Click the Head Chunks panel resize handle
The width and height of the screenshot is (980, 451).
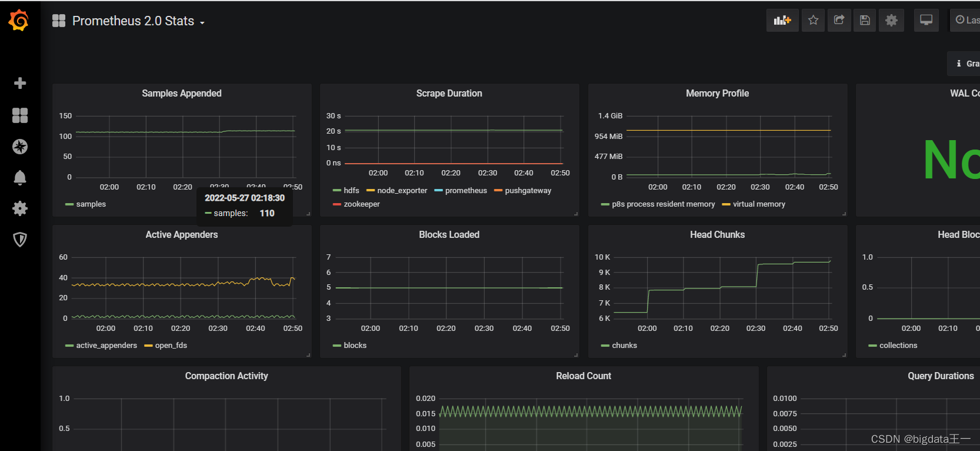tap(844, 355)
